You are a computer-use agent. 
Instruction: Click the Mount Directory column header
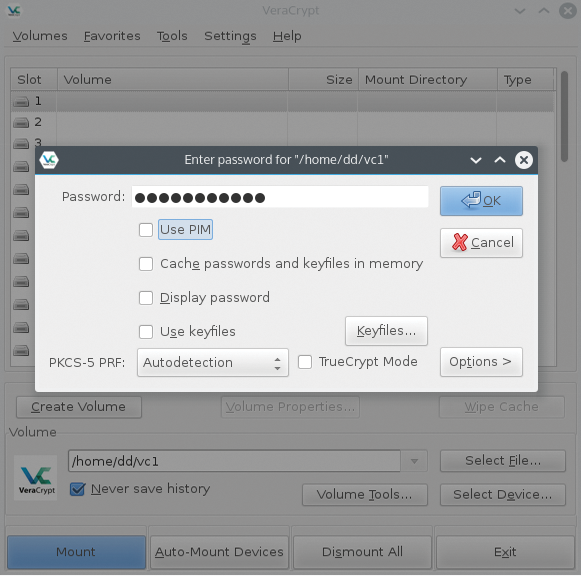(428, 79)
